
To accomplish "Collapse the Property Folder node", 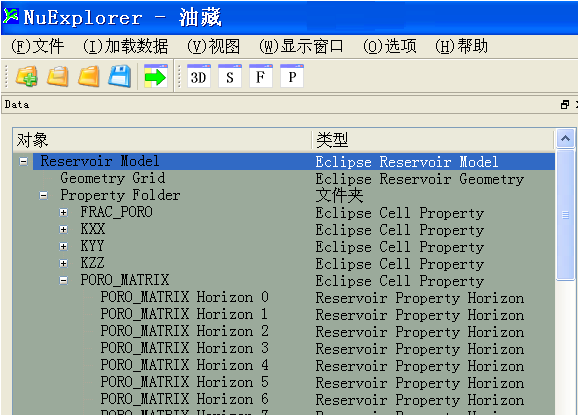I will (x=43, y=195).
